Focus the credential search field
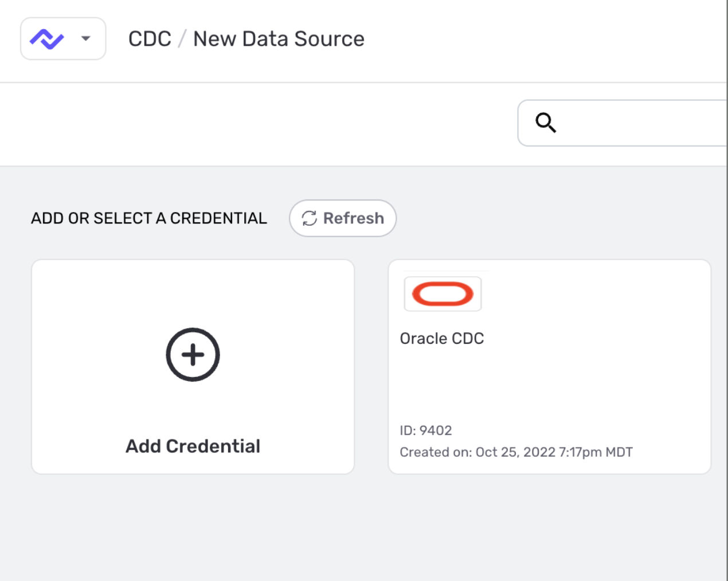 coord(623,123)
